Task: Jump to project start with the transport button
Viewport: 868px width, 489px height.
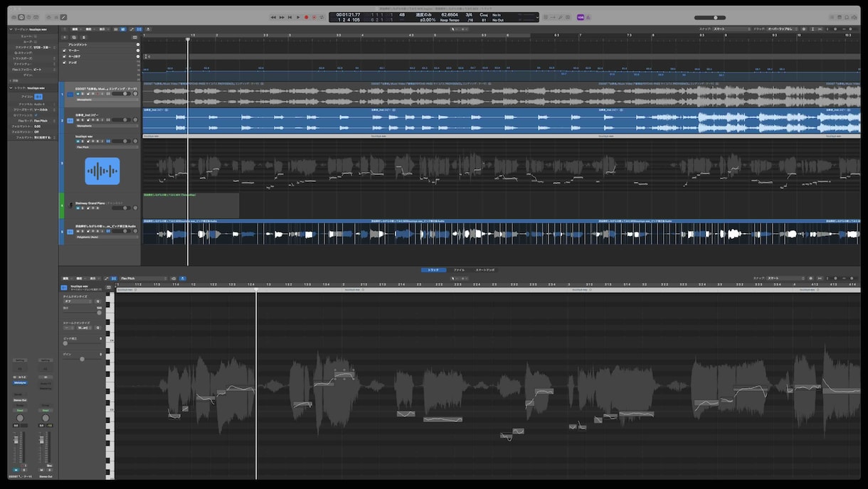Action: click(x=290, y=17)
